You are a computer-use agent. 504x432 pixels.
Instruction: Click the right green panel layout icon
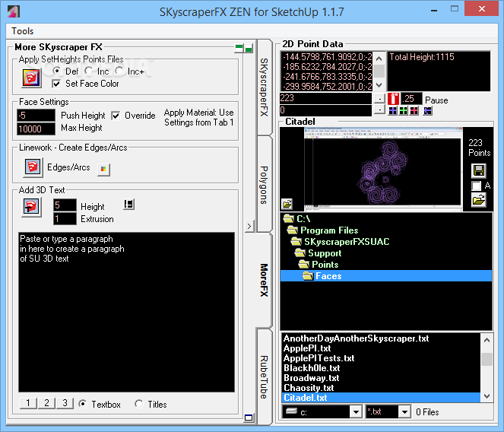[249, 48]
